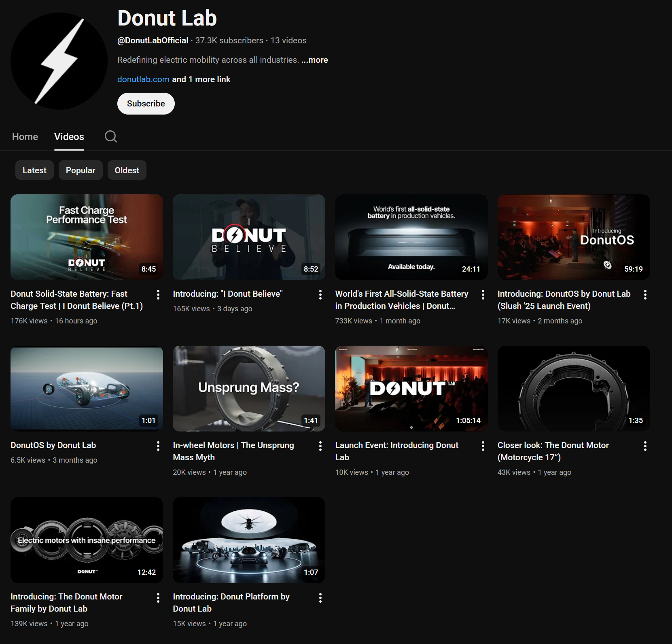
Task: Open title "Introducing: I Donut Believe"
Action: coord(228,294)
